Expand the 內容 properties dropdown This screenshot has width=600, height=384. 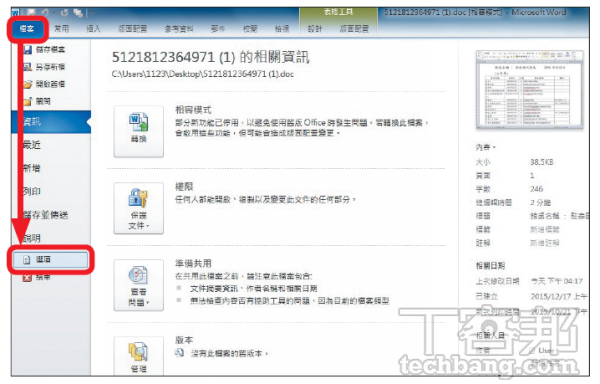(486, 147)
